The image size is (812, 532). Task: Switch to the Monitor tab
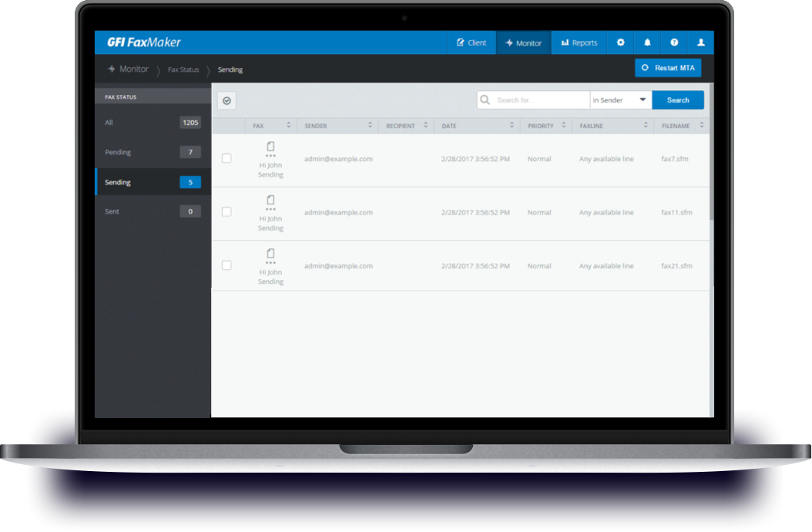524,42
